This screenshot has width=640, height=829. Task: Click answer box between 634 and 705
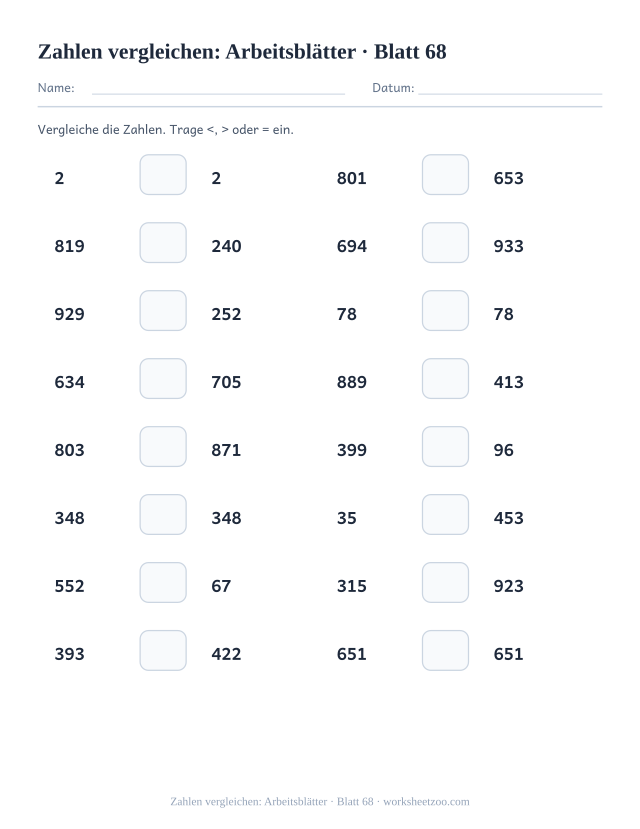point(163,379)
